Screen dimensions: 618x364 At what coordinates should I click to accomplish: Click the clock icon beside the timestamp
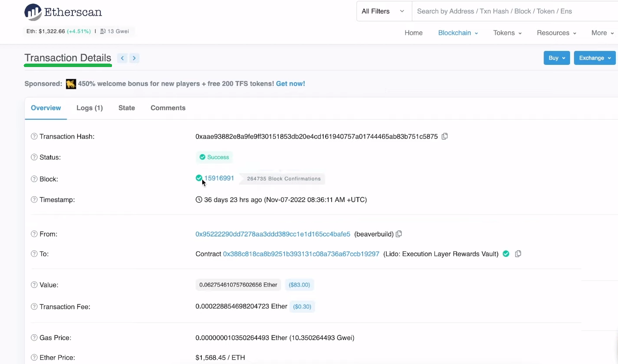coord(199,199)
